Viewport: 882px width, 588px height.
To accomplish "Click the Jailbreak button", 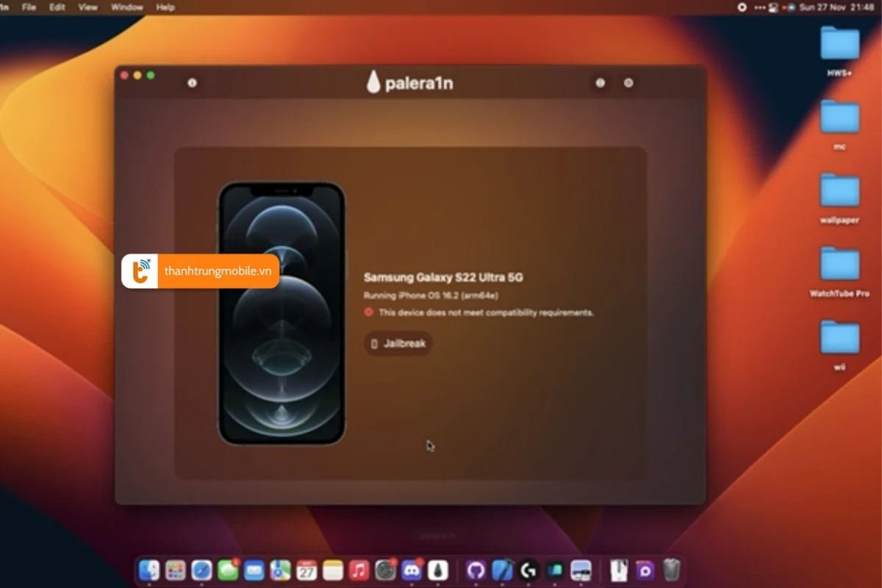I will coord(398,344).
